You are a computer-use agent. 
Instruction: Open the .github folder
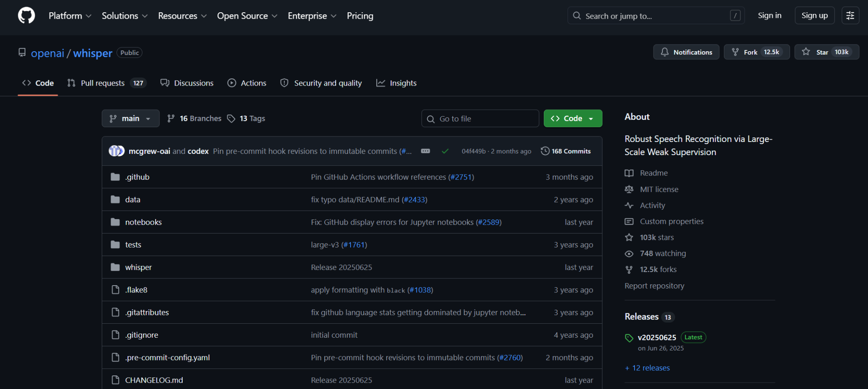coord(137,177)
